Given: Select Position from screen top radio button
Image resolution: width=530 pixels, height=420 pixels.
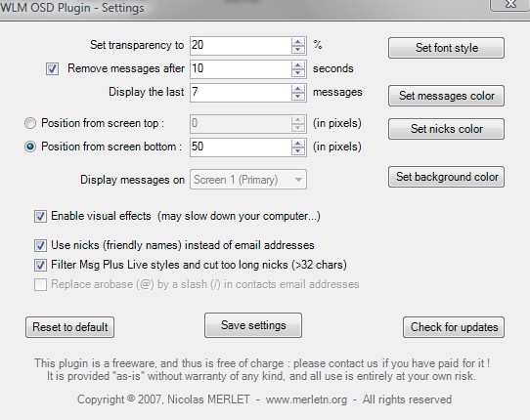Looking at the screenshot, I should point(30,123).
